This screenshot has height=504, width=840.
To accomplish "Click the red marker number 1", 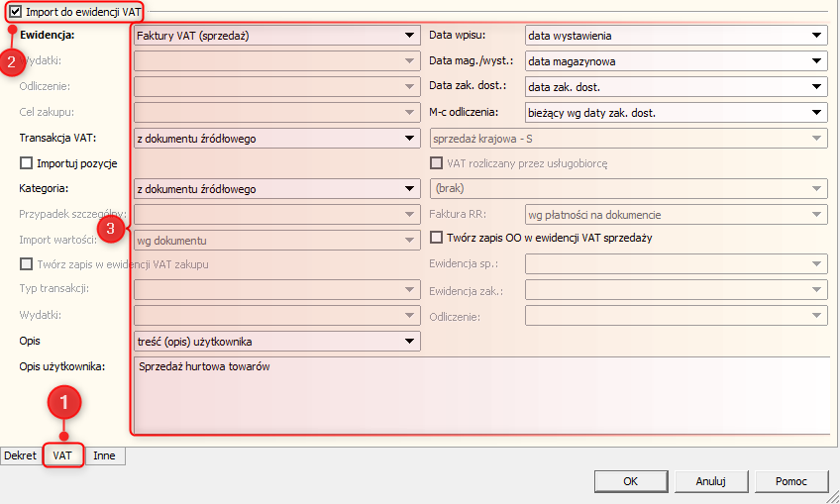I will pyautogui.click(x=64, y=402).
